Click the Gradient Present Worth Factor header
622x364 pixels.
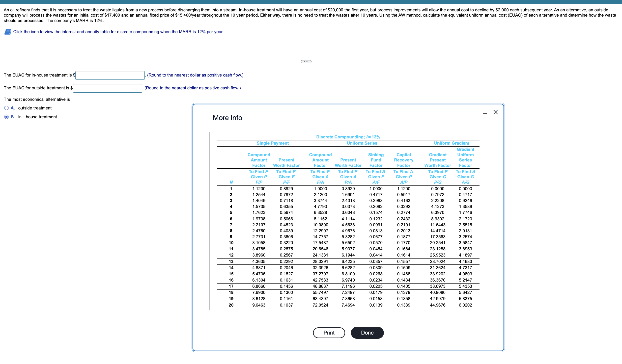pos(437,160)
